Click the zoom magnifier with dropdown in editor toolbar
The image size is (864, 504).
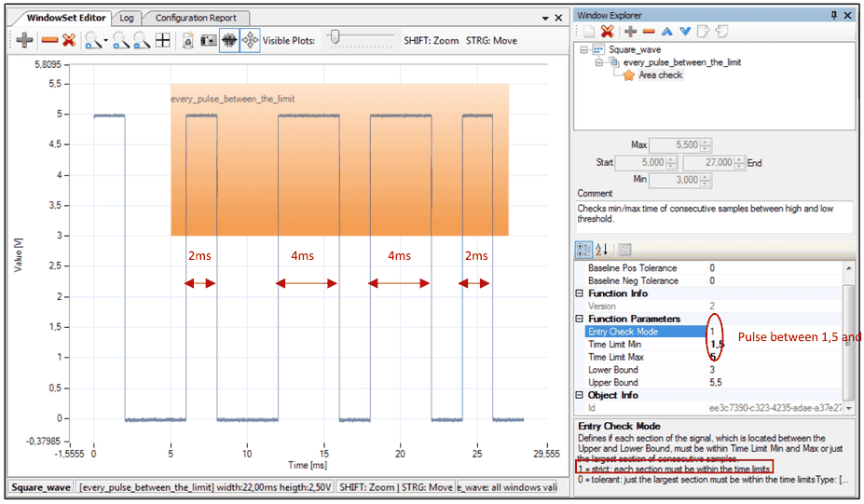click(92, 40)
